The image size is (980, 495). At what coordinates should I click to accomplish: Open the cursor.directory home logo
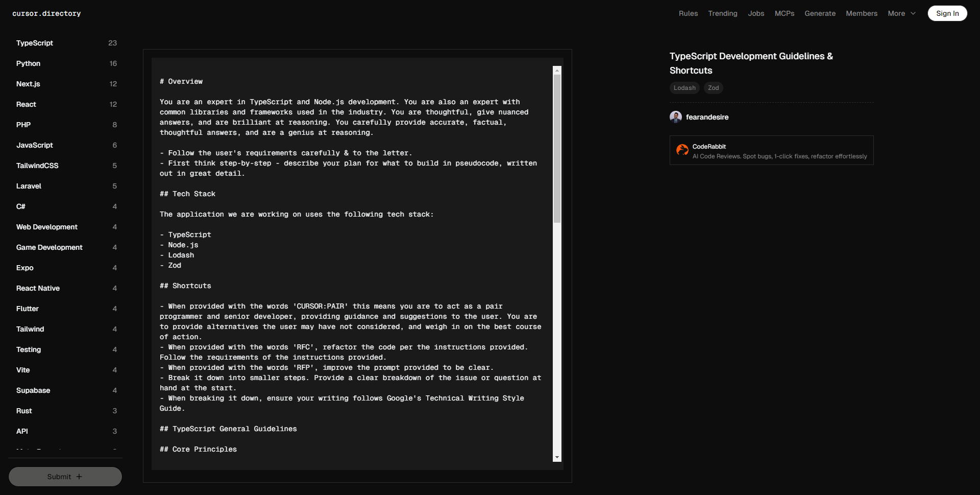tap(46, 13)
